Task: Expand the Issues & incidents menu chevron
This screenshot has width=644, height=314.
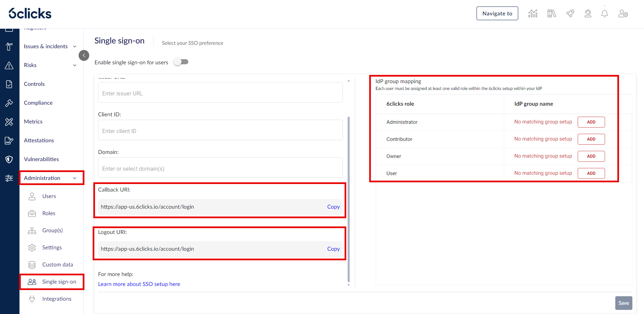Action: (x=75, y=47)
